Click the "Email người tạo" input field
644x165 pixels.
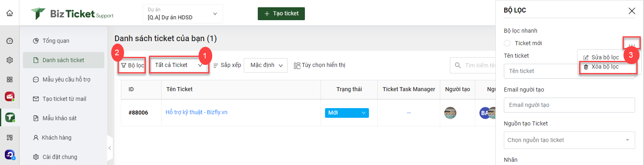coord(569,105)
